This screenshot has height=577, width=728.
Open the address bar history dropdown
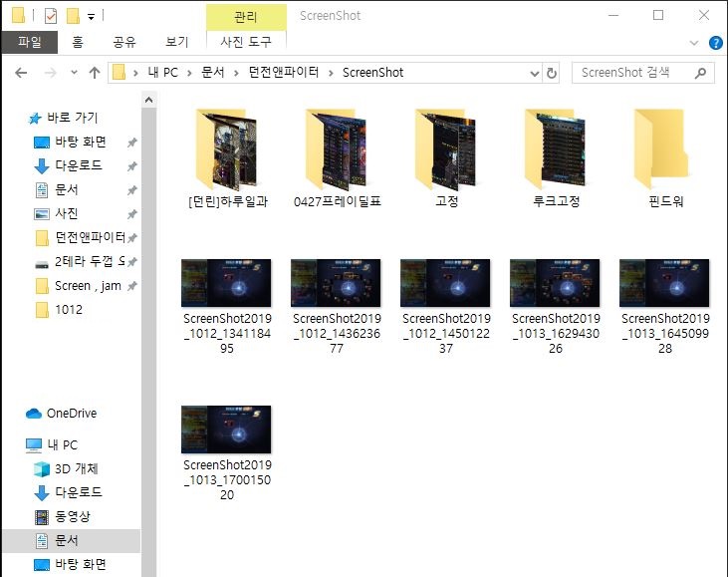pyautogui.click(x=535, y=73)
